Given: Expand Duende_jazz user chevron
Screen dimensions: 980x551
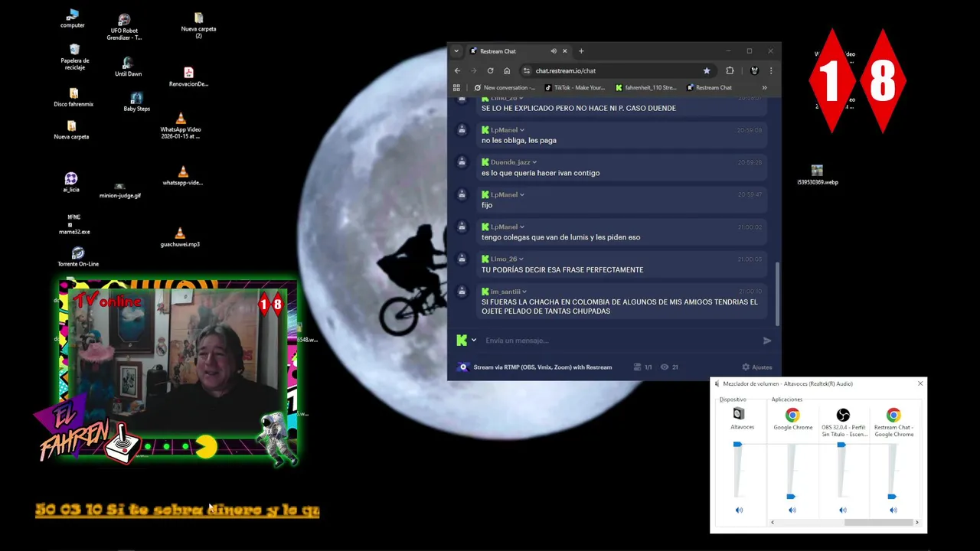Looking at the screenshot, I should coord(534,162).
